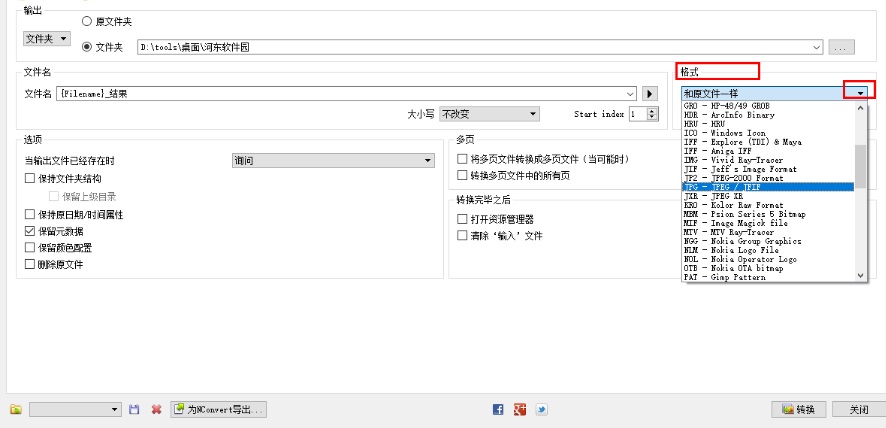
Task: Select MIF - Image Magick file
Action: coord(768,223)
